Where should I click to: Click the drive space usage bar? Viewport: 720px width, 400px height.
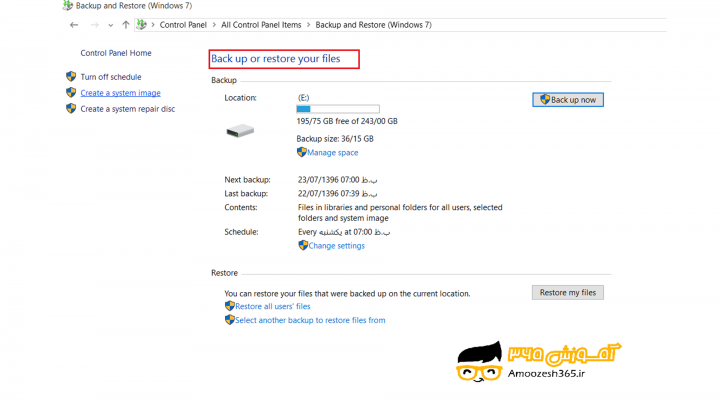coord(338,109)
